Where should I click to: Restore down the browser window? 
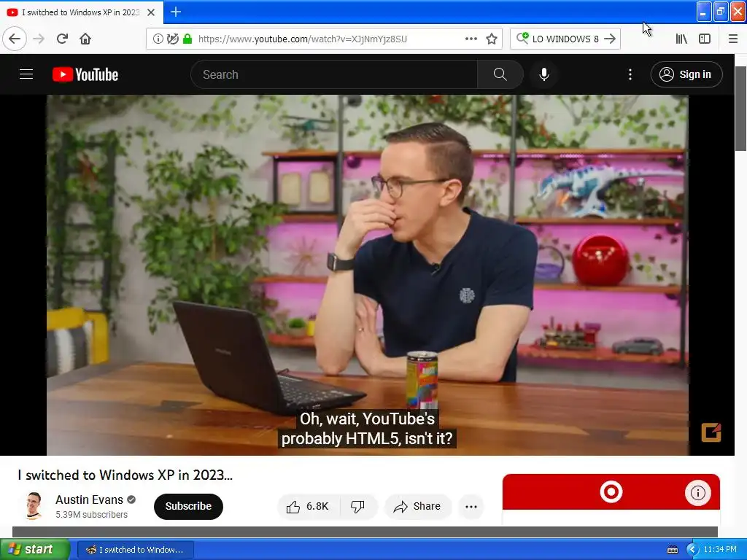[x=721, y=12]
